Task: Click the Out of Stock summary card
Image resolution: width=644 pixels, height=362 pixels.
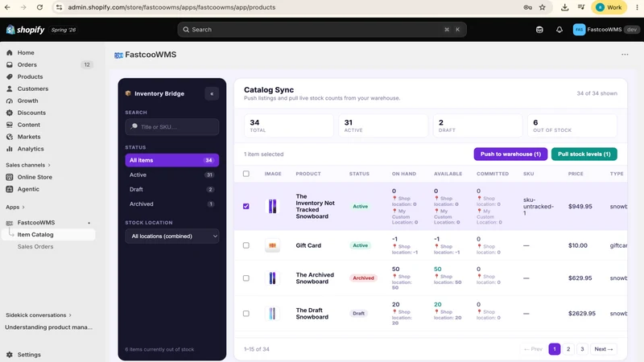Action: (572, 125)
